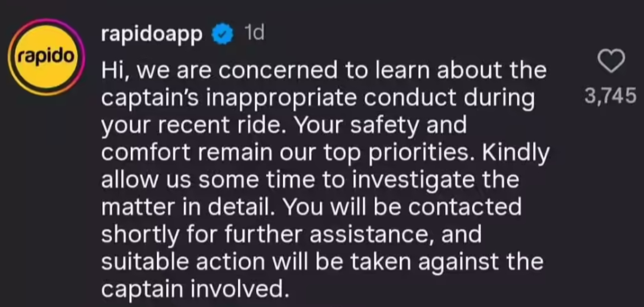Click the words "suitable action"
The image size is (644, 307).
[x=183, y=262]
